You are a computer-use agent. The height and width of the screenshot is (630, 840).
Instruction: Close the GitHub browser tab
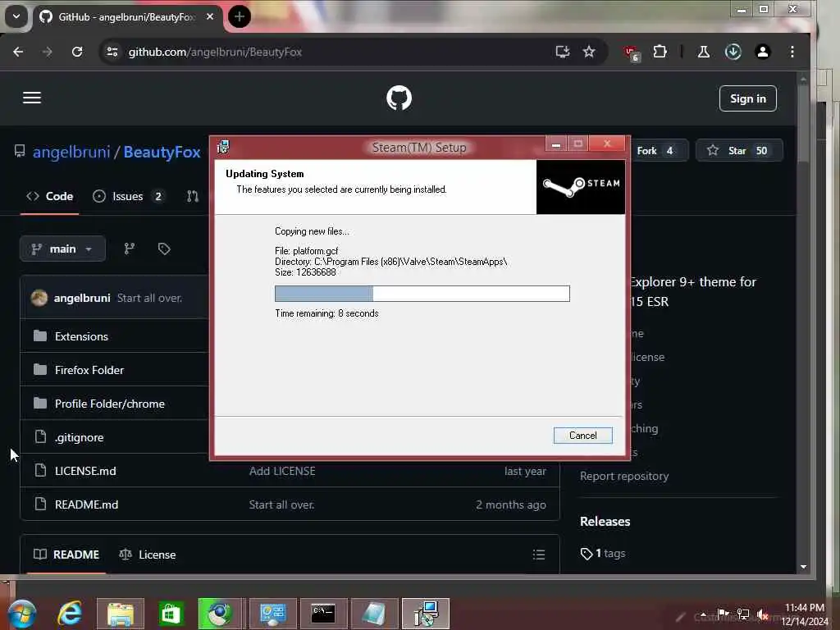210,16
